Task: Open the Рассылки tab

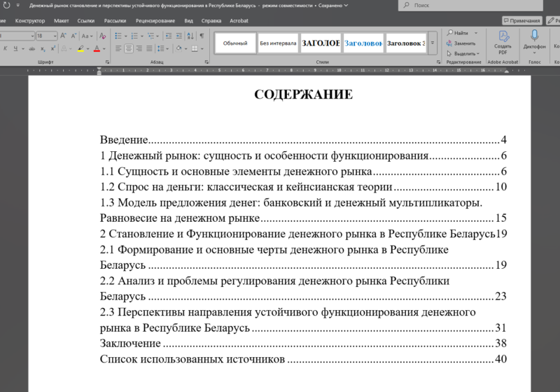Action: pos(115,21)
